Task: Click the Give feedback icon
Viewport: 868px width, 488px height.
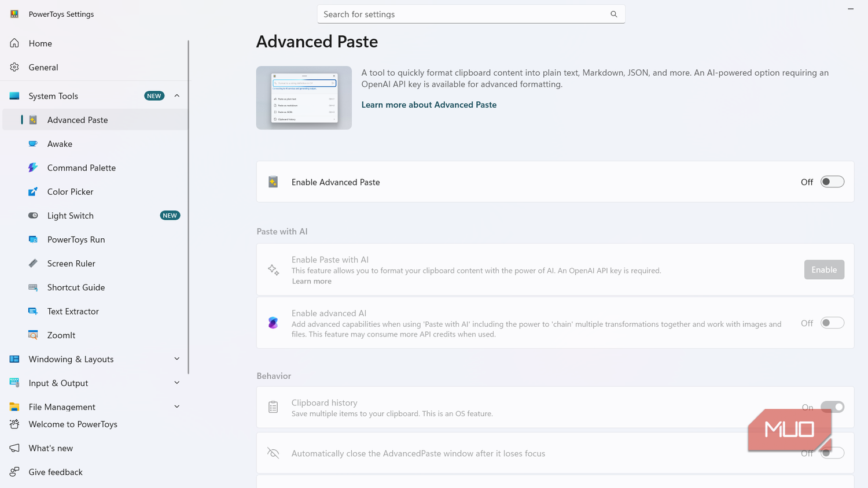Action: coord(14,472)
